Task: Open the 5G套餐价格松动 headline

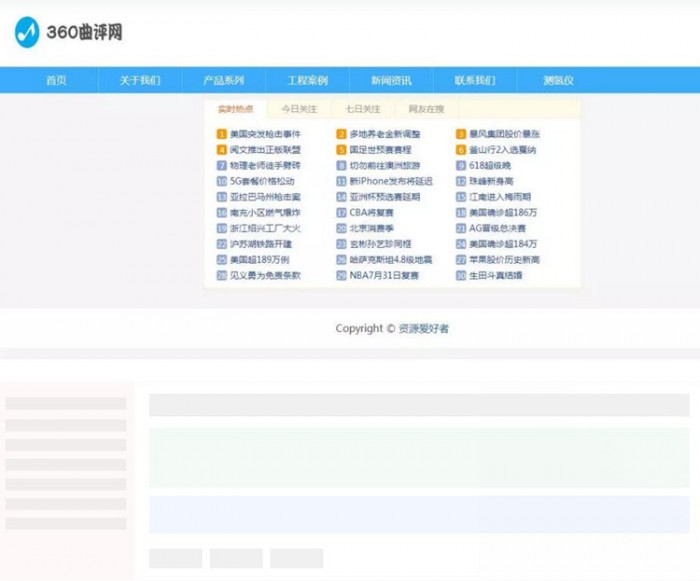Action: click(262, 181)
